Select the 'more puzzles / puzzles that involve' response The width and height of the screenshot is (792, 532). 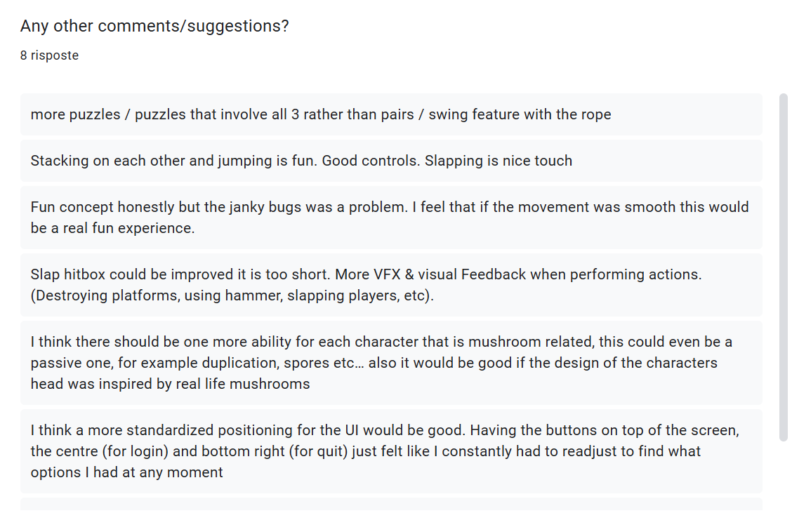tap(391, 114)
